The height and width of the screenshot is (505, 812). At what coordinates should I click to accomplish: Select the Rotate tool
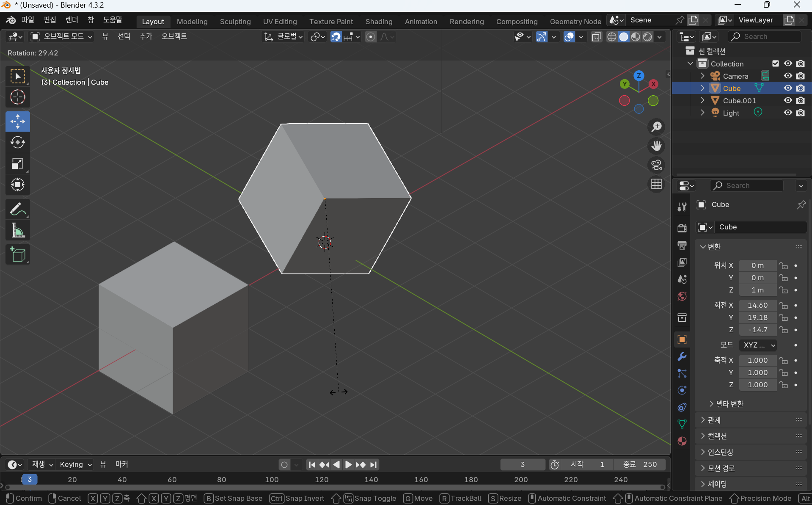[18, 143]
